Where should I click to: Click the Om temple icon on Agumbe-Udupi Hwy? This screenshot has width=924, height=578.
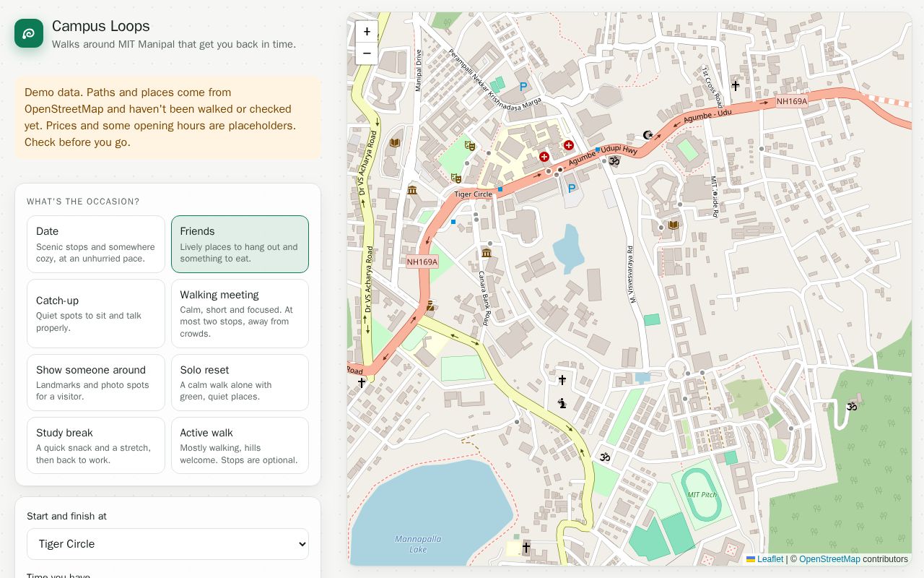click(614, 160)
